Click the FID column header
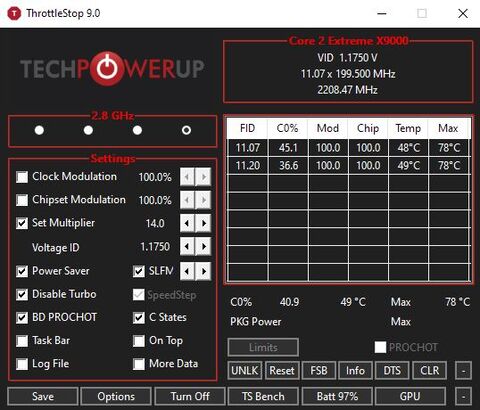The image size is (480, 410). 247,128
